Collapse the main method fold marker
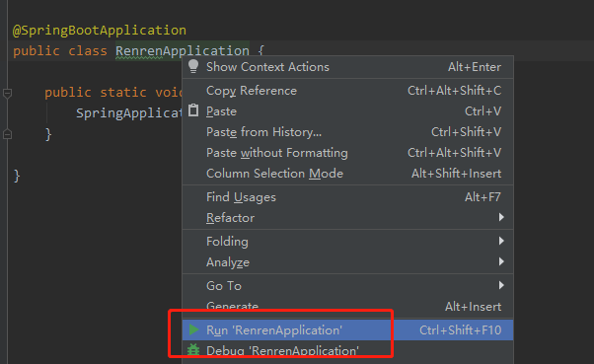594x364 pixels. 7,93
